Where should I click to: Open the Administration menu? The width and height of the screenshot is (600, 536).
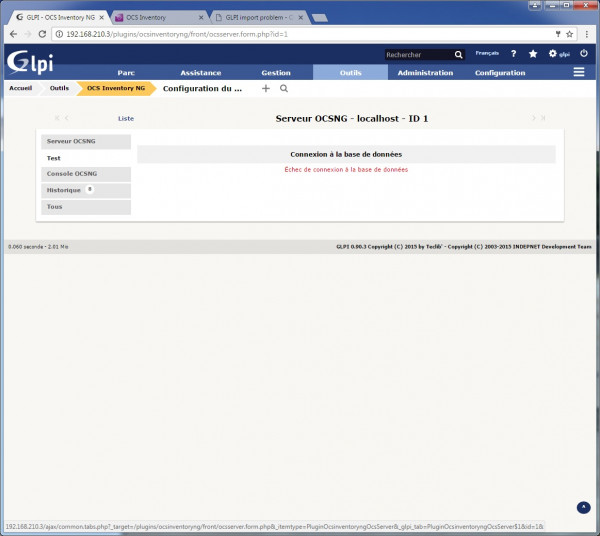pyautogui.click(x=425, y=73)
